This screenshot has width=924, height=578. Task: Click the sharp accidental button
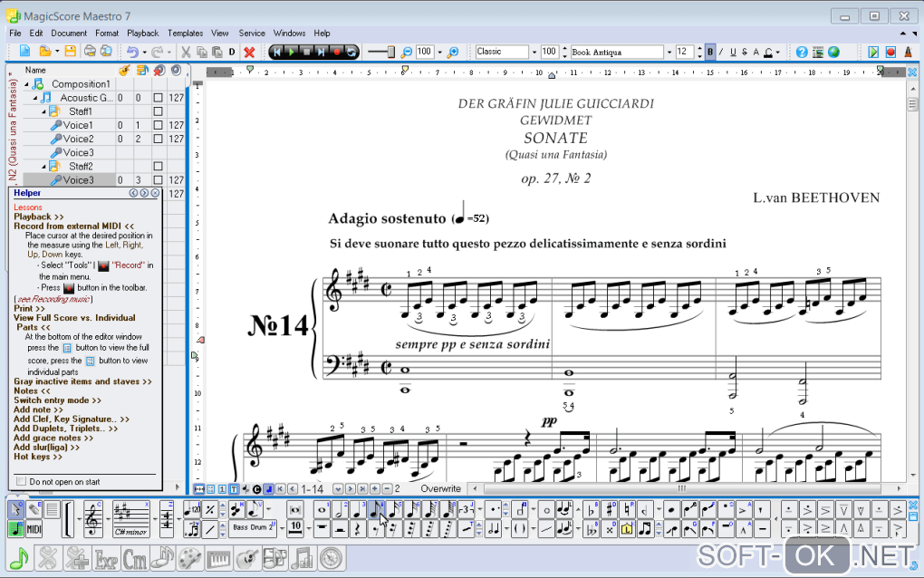(x=610, y=510)
